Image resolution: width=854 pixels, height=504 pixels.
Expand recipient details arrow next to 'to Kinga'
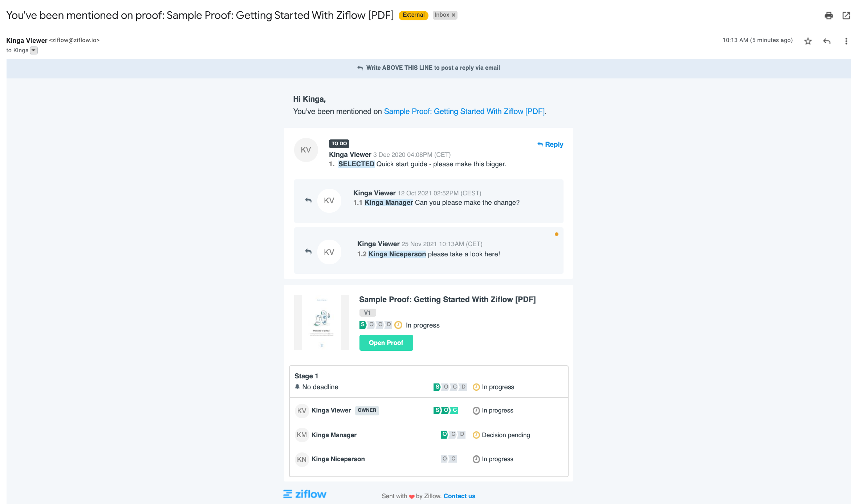pyautogui.click(x=33, y=50)
